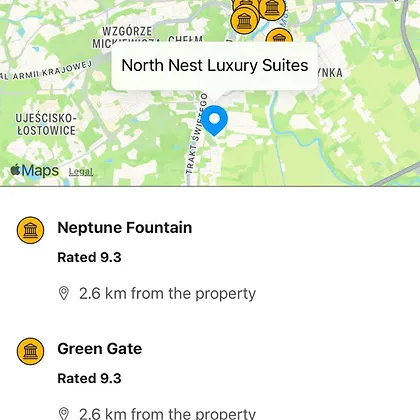Tap Green Gate's 2.6 km distance text
This screenshot has width=420, height=420.
tap(167, 414)
